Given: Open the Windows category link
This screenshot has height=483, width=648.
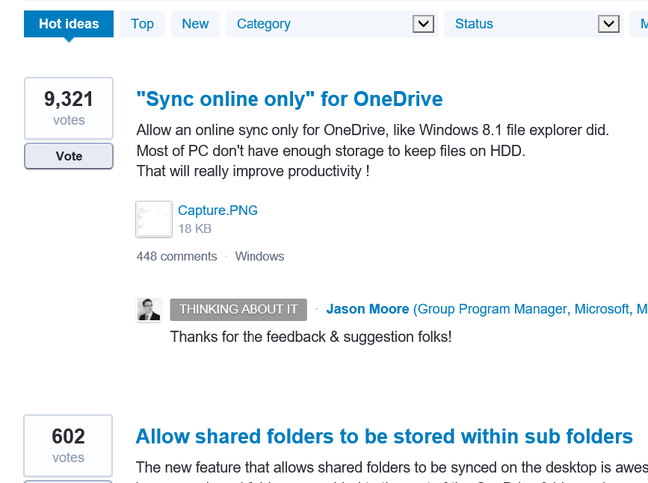Looking at the screenshot, I should click(260, 256).
